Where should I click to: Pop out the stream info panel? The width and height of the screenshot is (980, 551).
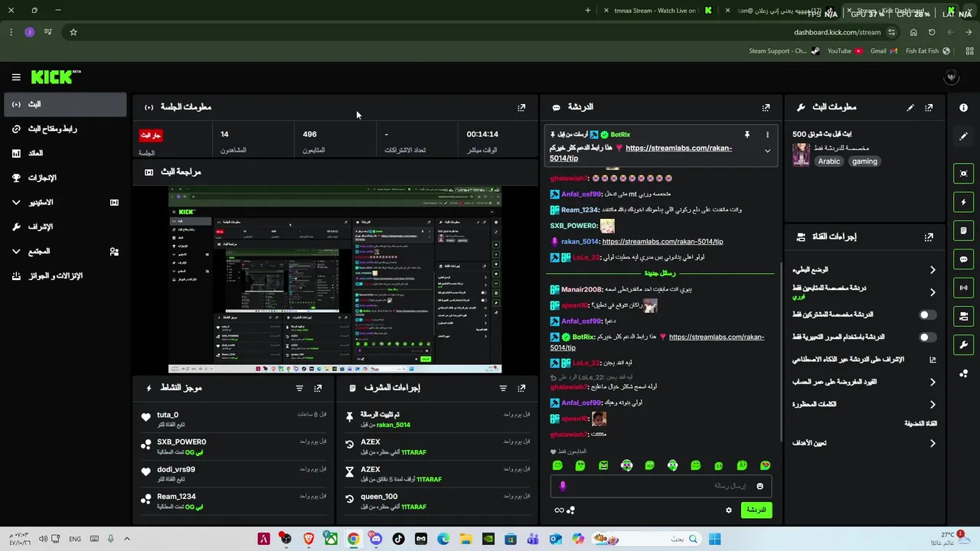click(929, 108)
